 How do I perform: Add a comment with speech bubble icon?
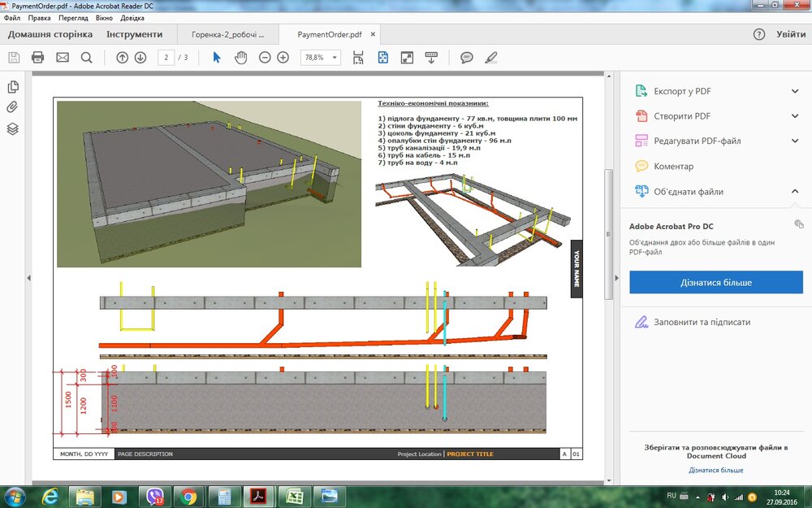coord(467,58)
